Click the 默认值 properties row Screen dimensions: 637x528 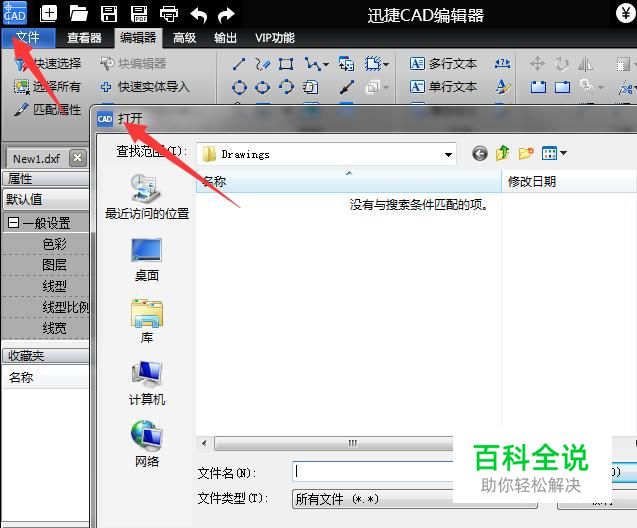click(45, 199)
